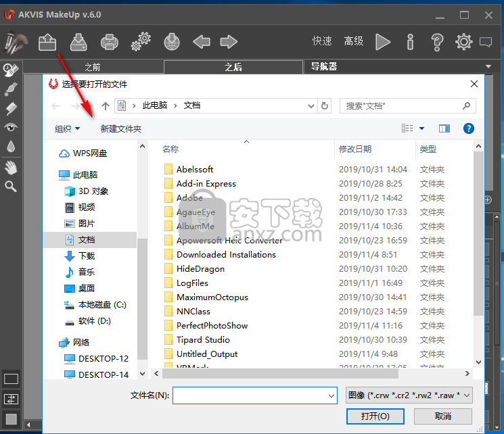
Task: Undo with left arrow in AKVIS toolbar
Action: 202,42
